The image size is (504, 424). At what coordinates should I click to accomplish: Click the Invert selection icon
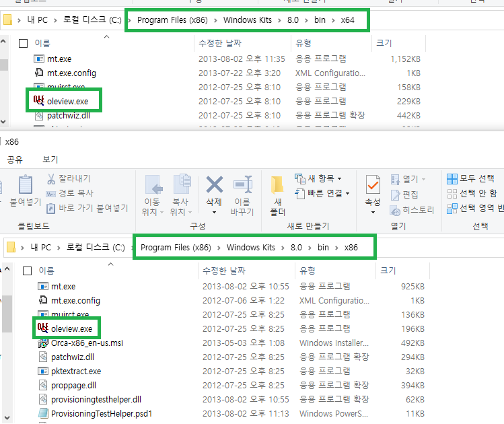[452, 209]
